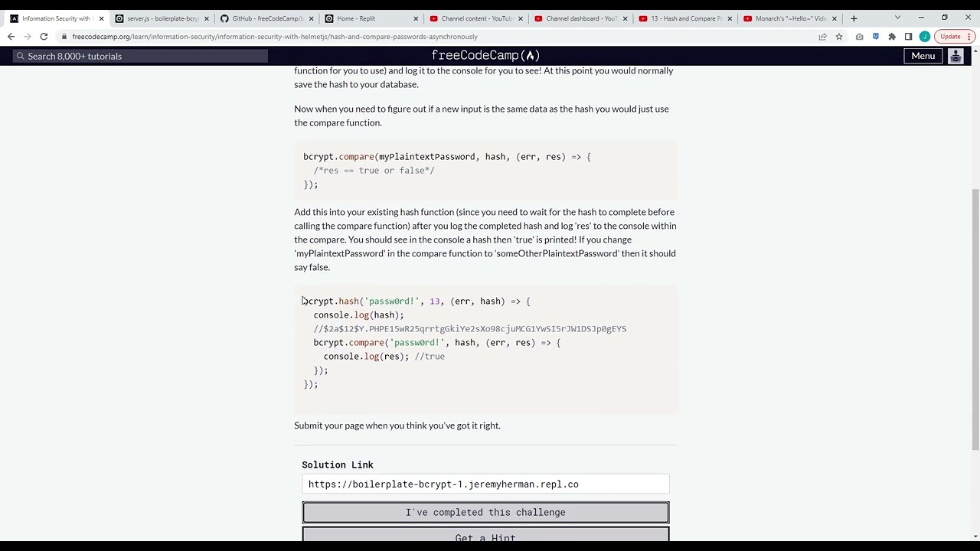This screenshot has width=980, height=551.
Task: Open camera screenshot extension
Action: pyautogui.click(x=859, y=37)
